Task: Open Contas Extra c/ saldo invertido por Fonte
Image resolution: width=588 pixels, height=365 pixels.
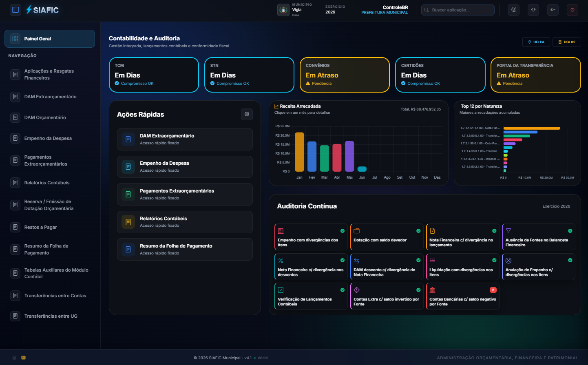Action: click(387, 296)
